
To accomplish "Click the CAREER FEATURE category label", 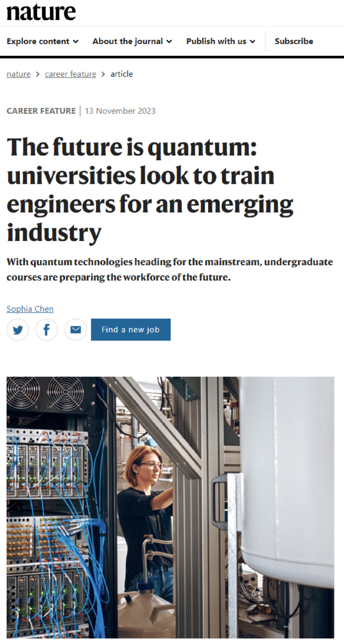I will (x=41, y=111).
